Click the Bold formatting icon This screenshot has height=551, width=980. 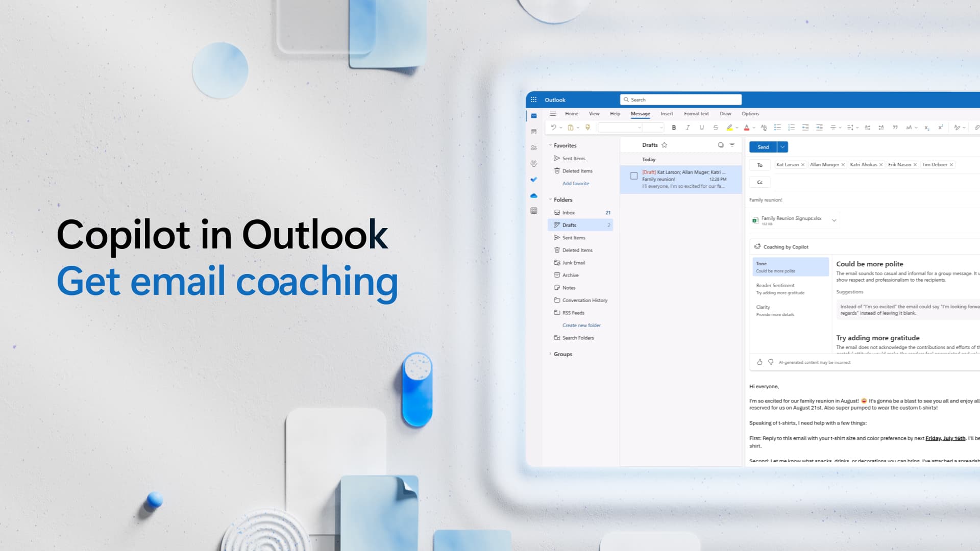click(x=674, y=127)
